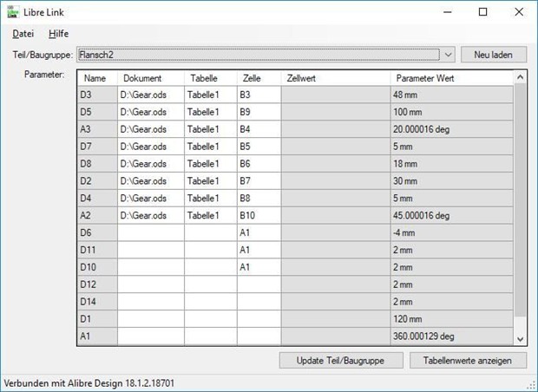Click Tabellenwerte anzeigen button

point(468,361)
